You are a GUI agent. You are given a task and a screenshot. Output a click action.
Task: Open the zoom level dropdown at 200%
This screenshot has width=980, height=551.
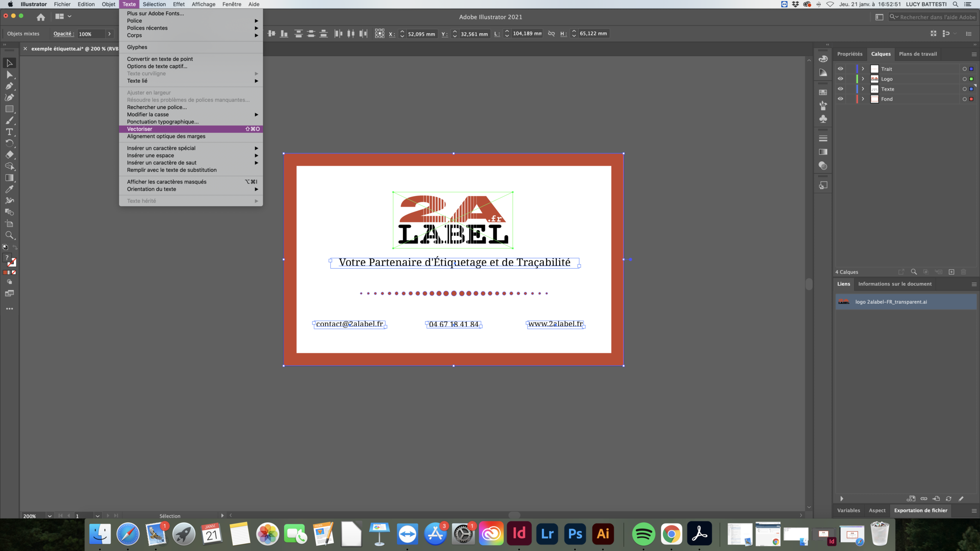tap(49, 516)
